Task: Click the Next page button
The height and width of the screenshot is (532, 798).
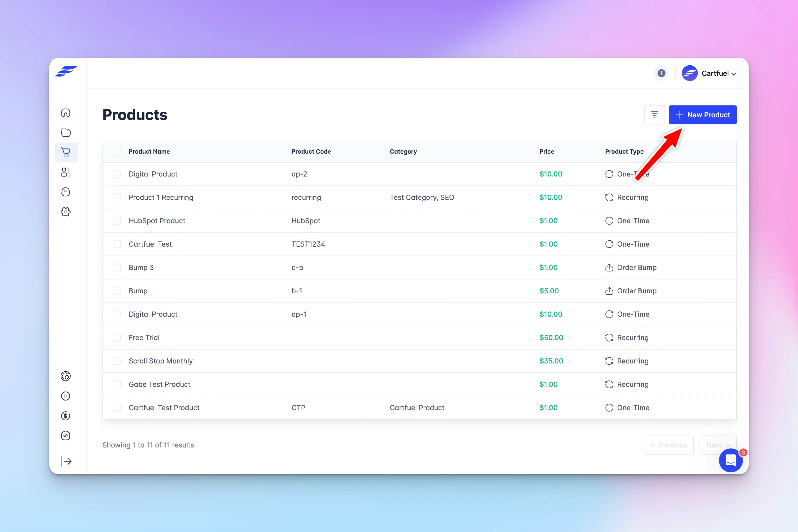Action: [x=718, y=445]
